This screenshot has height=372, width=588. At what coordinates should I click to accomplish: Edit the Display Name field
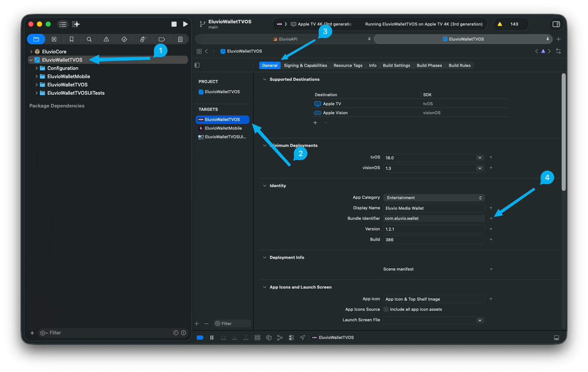pyautogui.click(x=434, y=208)
